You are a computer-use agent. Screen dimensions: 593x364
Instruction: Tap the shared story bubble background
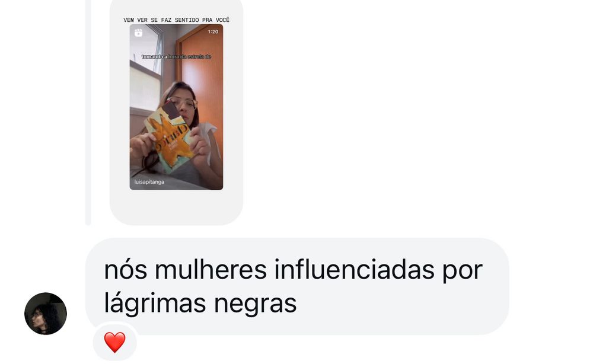click(x=176, y=206)
